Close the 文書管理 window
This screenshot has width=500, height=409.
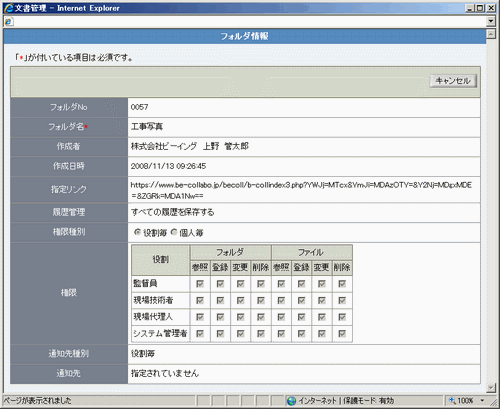pyautogui.click(x=491, y=8)
